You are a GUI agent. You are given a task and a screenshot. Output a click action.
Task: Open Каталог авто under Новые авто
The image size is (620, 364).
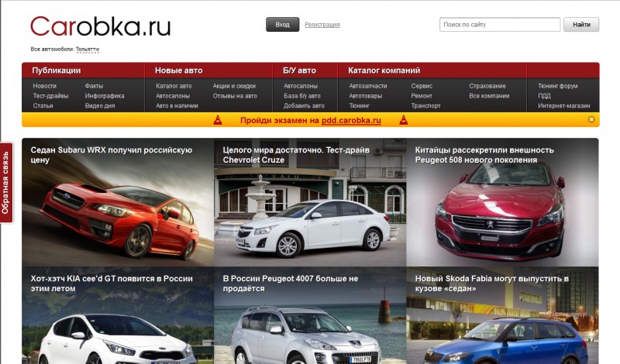[x=174, y=86]
